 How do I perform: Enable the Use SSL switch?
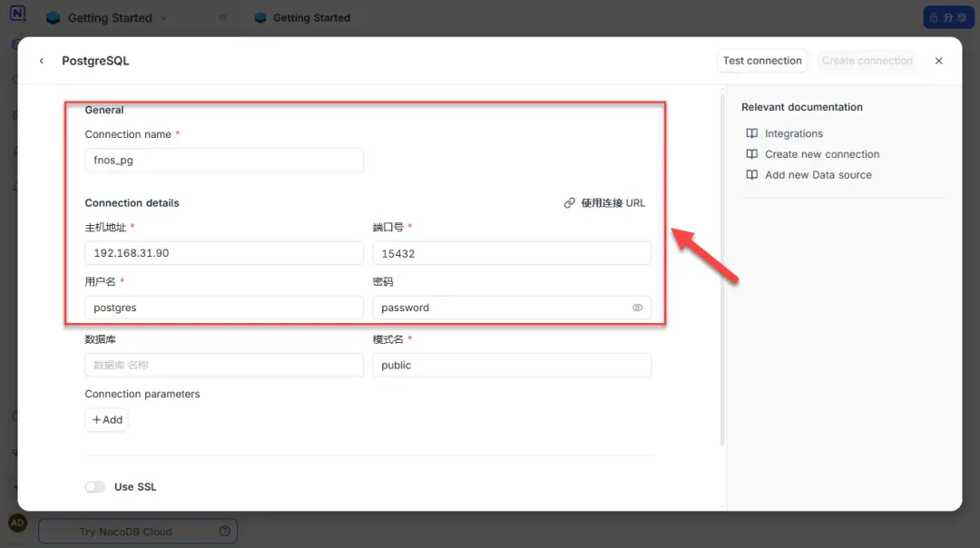click(x=95, y=487)
